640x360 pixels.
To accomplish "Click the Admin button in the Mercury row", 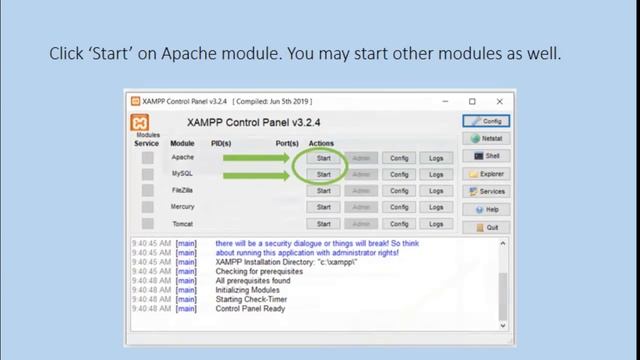I will pos(361,207).
